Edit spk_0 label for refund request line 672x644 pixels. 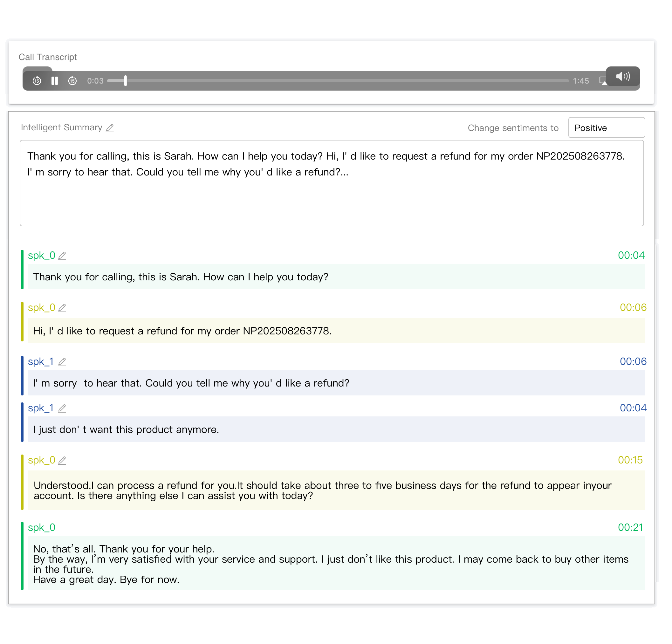[x=62, y=308]
